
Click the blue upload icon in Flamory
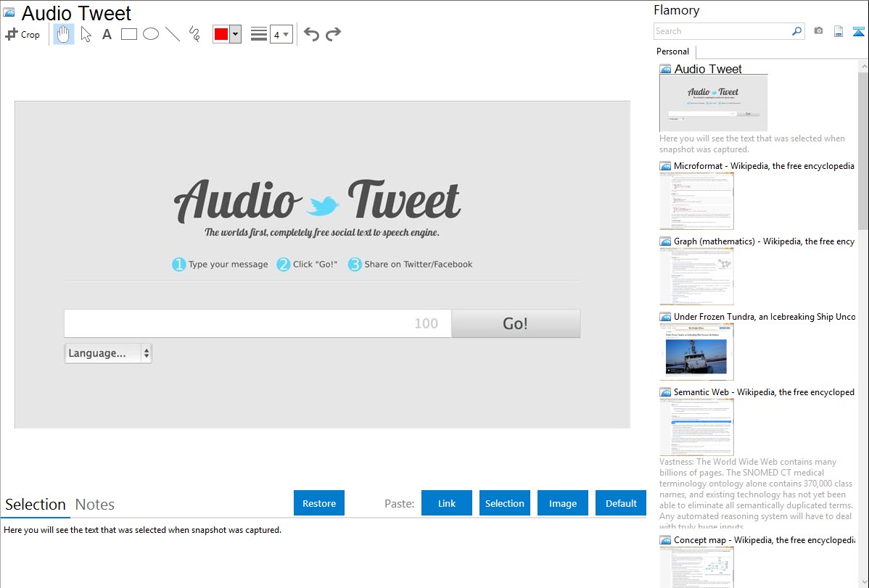tap(858, 32)
